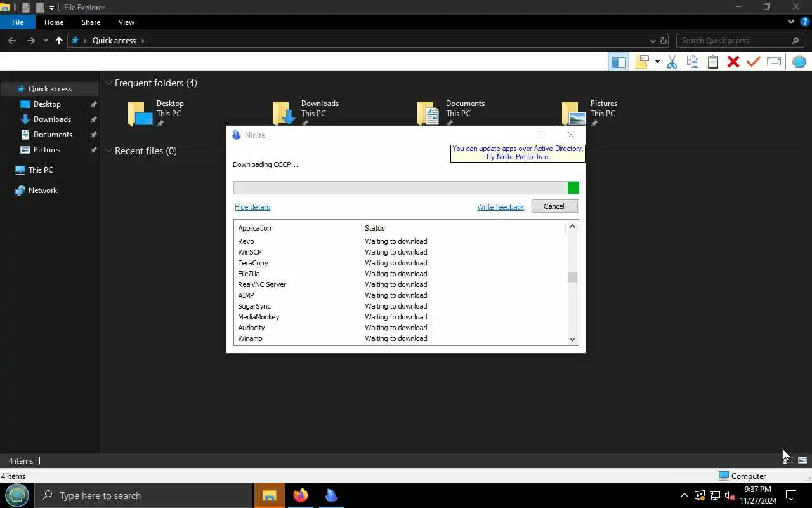The width and height of the screenshot is (812, 508).
Task: Go up one level with Up arrow
Action: [59, 41]
